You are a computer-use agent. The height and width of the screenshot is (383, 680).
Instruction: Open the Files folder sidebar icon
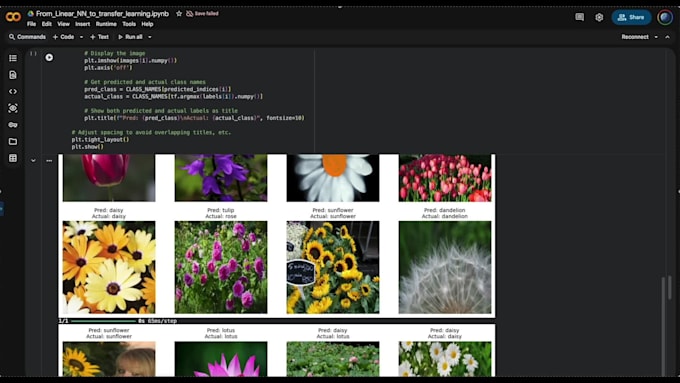pyautogui.click(x=13, y=141)
